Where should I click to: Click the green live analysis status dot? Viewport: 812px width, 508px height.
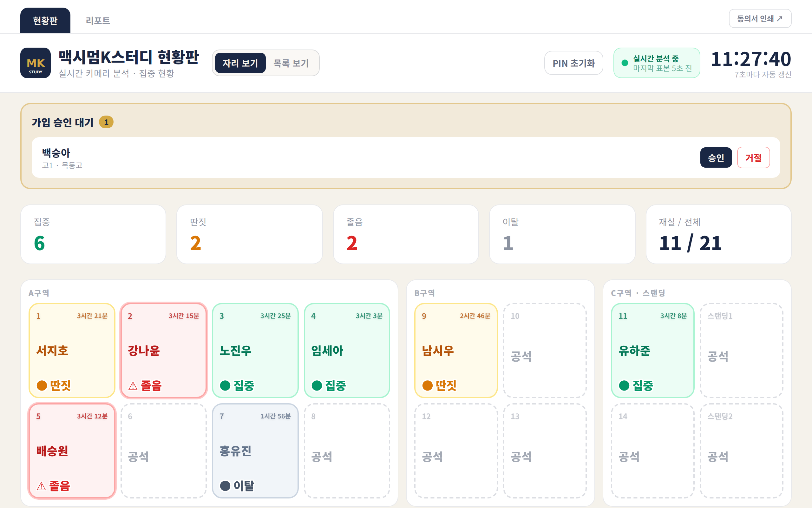(x=625, y=63)
